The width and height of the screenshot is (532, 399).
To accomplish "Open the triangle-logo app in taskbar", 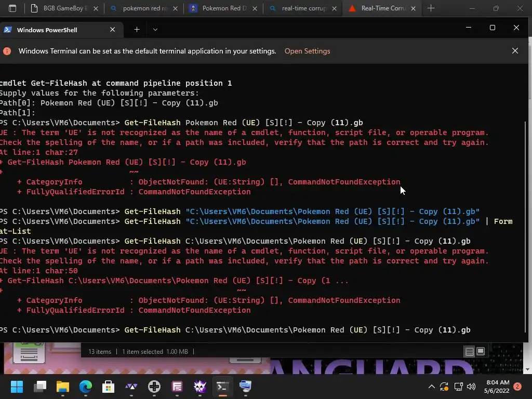I will point(131,386).
